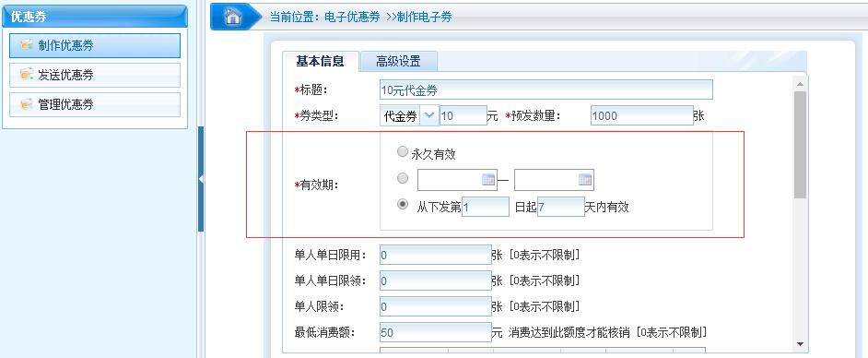The image size is (868, 358).
Task: Click the 发送优惠券 sidebar item icon
Action: (27, 74)
